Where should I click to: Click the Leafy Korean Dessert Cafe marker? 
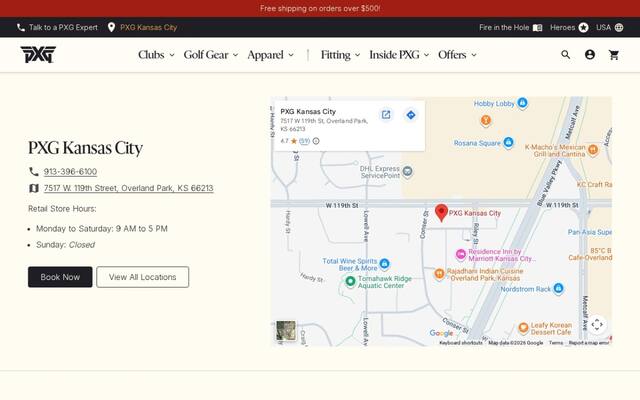pyautogui.click(x=523, y=328)
